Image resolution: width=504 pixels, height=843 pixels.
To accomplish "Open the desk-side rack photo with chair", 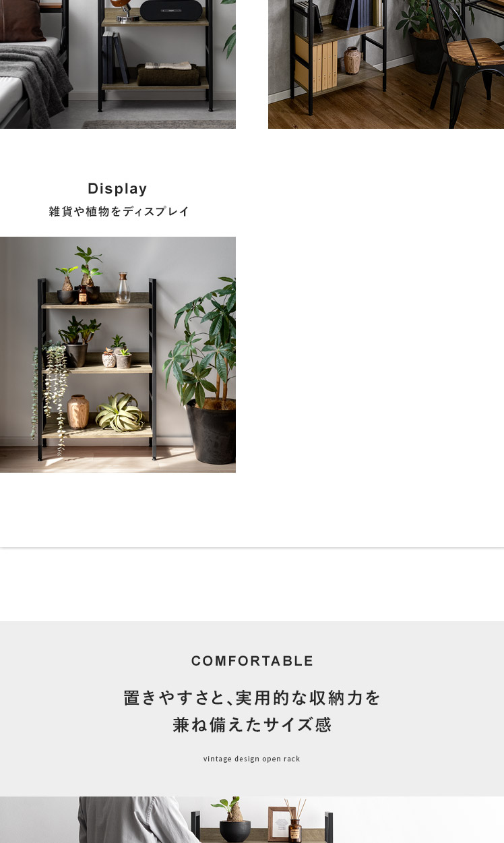I will pos(386,64).
